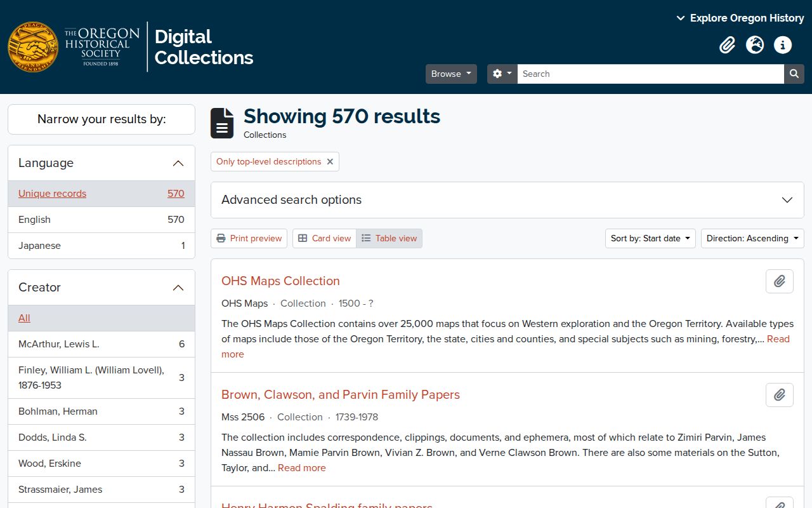Click the Print preview button
812x508 pixels.
[249, 239]
